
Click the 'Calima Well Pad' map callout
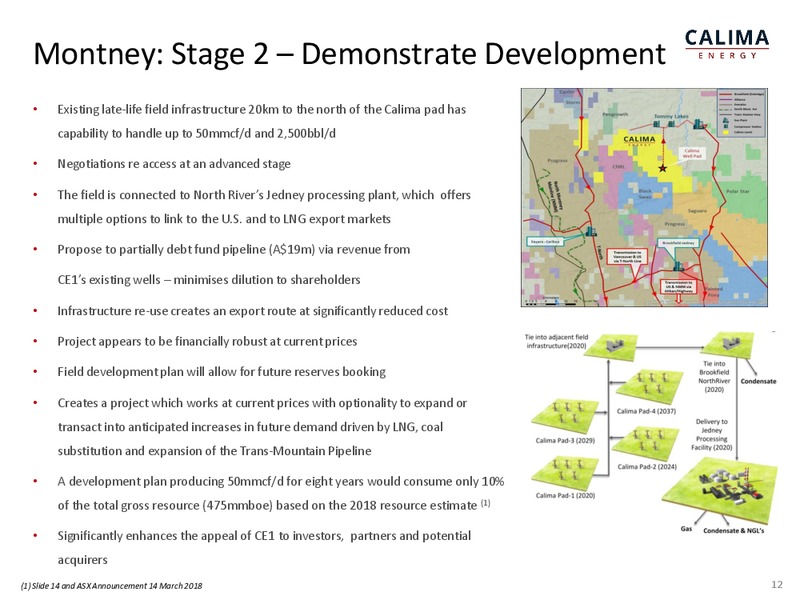coord(691,153)
